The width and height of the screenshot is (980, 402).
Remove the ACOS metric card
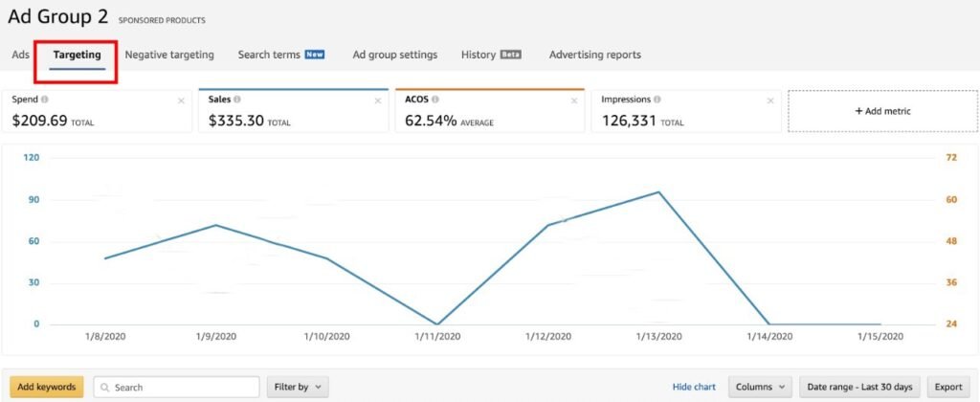(574, 100)
